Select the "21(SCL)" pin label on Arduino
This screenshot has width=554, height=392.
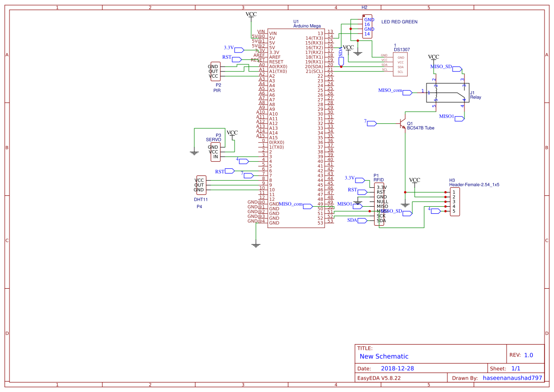point(314,72)
